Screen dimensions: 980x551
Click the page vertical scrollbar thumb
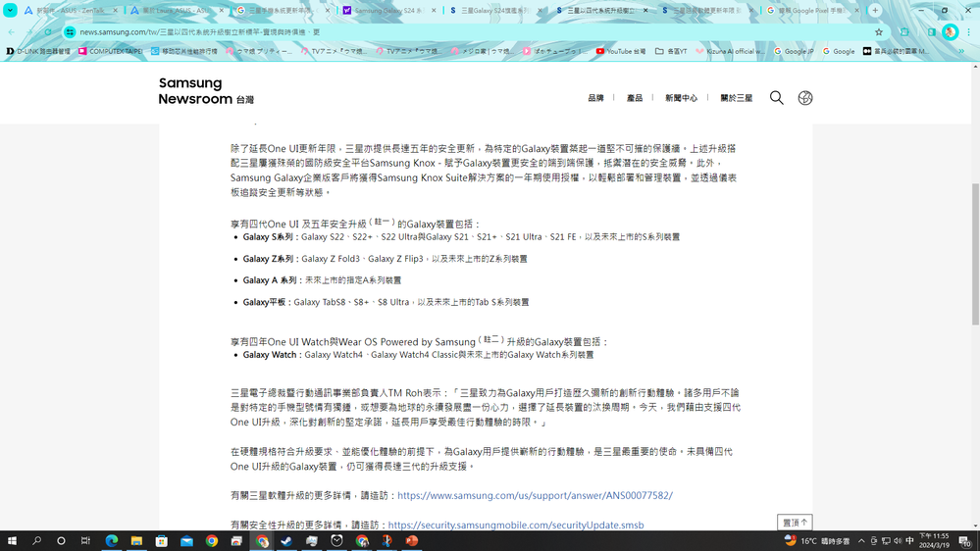(975, 254)
